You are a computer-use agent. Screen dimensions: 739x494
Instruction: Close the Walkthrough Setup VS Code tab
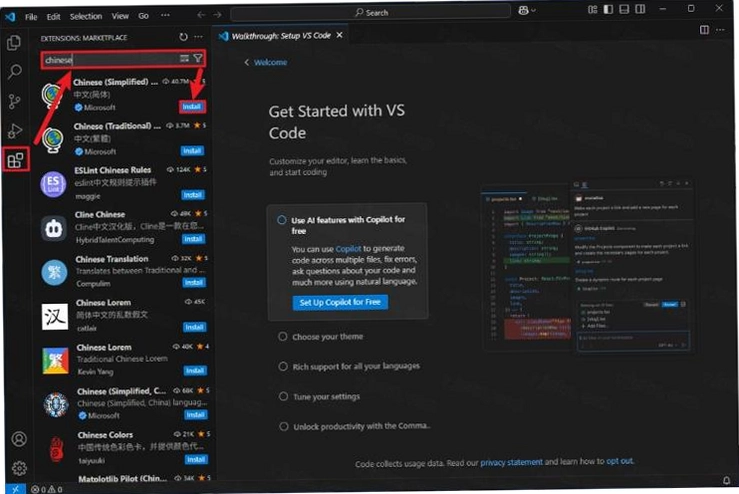pos(339,35)
